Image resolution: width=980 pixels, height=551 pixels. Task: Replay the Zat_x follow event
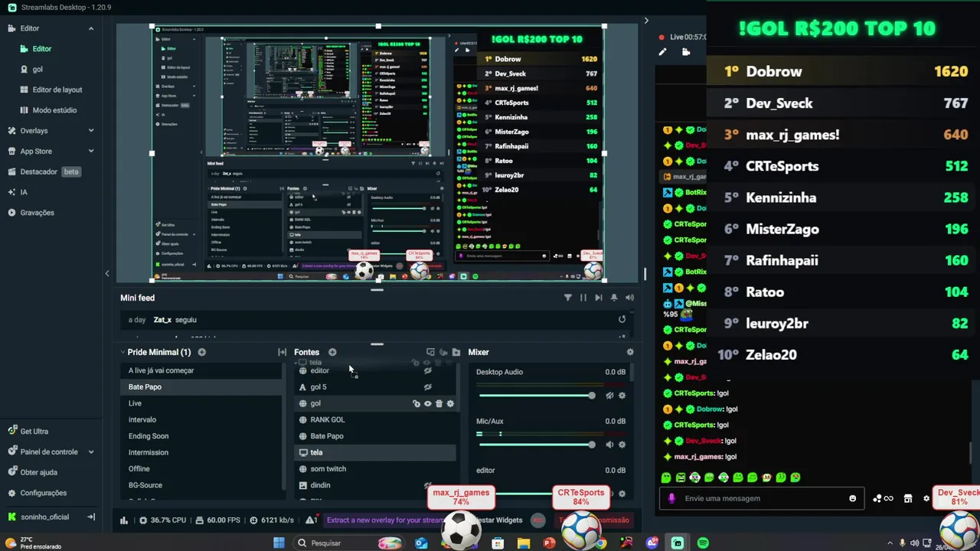622,319
